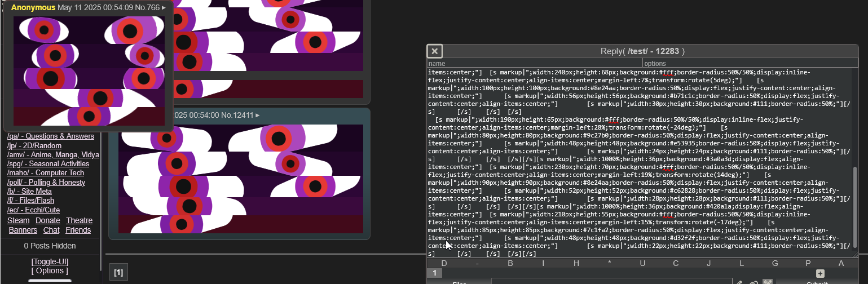Click the dash formatting button
This screenshot has width=868, height=284.
tap(477, 263)
